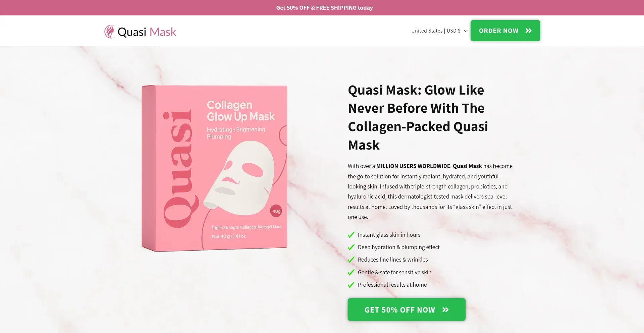Click the GET 50% OFF NOW button
This screenshot has height=333, width=644.
coord(407,310)
